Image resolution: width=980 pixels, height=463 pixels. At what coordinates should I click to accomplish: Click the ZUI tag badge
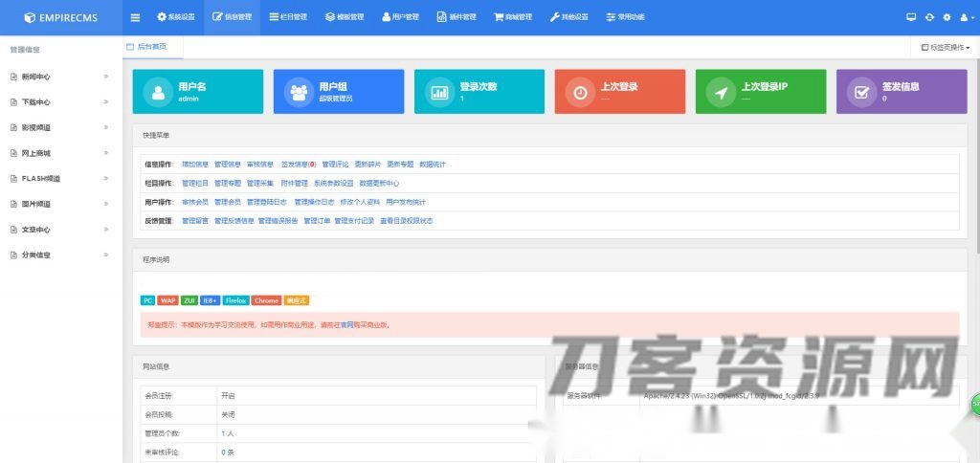pyautogui.click(x=189, y=300)
